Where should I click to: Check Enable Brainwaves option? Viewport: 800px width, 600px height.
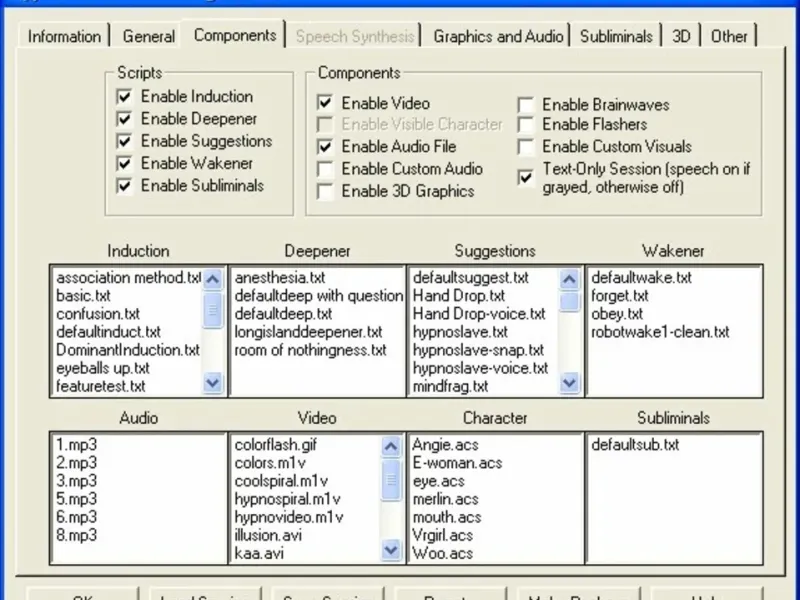[x=526, y=105]
